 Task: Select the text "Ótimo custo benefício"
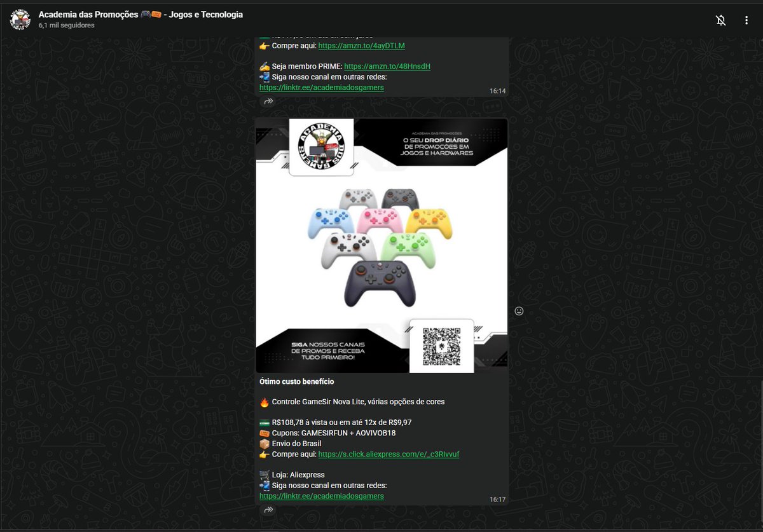296,381
